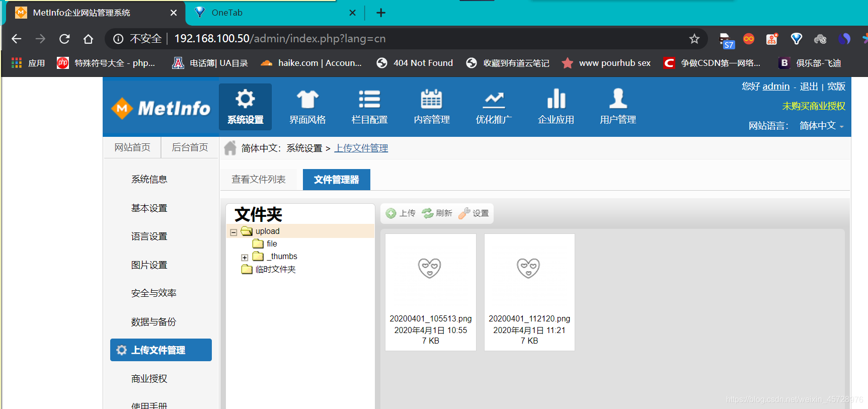Open 图片设置 in sidebar
The image size is (868, 409).
(x=149, y=265)
